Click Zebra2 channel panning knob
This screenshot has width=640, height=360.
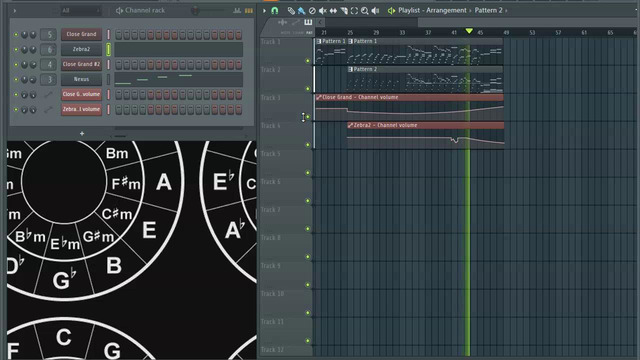pos(24,50)
